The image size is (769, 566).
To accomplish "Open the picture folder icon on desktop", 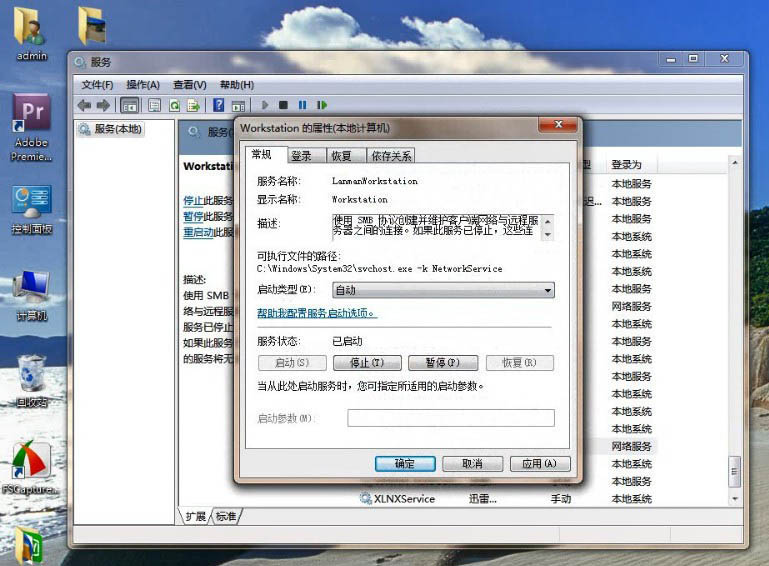I will point(92,26).
